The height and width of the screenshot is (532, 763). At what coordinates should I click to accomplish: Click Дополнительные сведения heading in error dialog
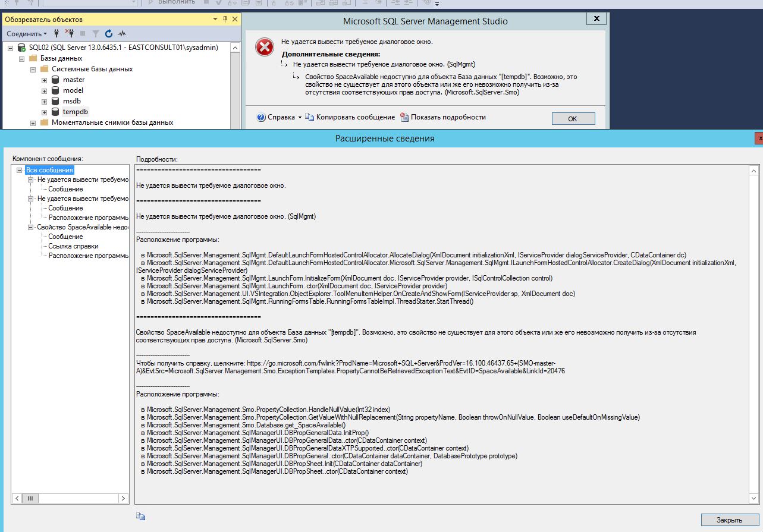(331, 54)
